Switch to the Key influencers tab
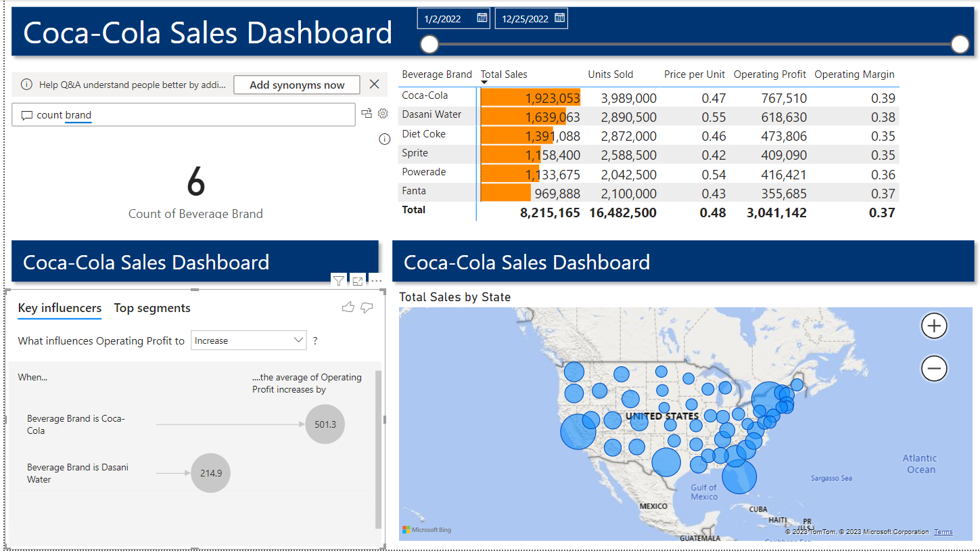 coord(60,308)
